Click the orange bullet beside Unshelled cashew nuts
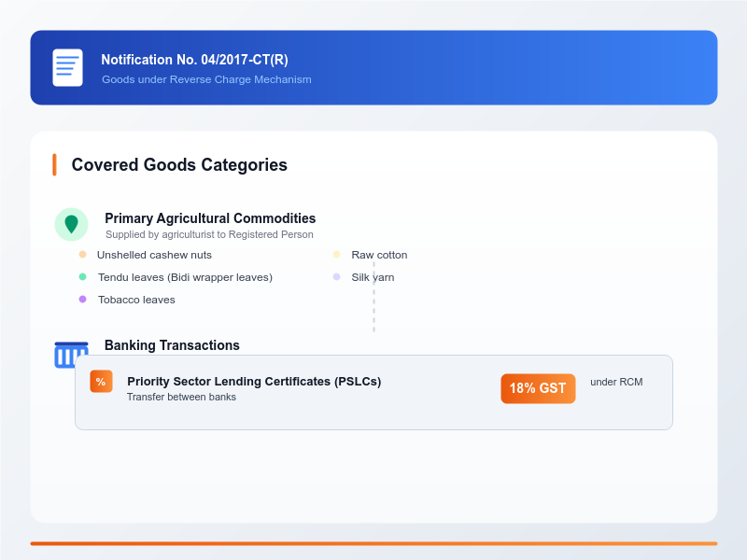747x560 pixels. point(82,254)
